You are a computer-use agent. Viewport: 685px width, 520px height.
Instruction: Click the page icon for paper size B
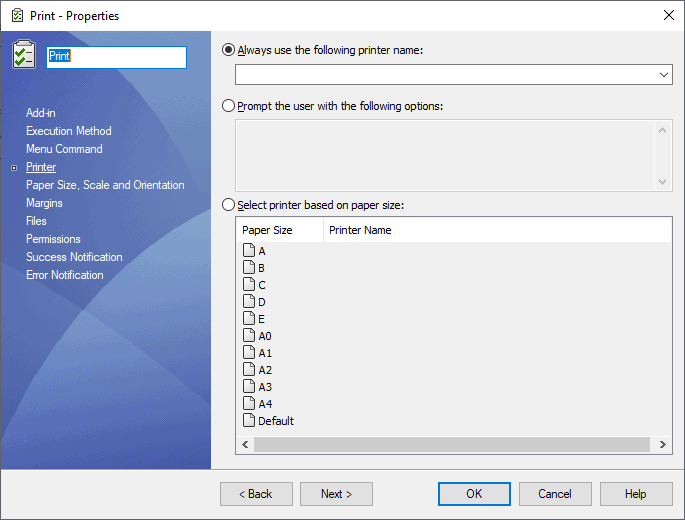249,267
